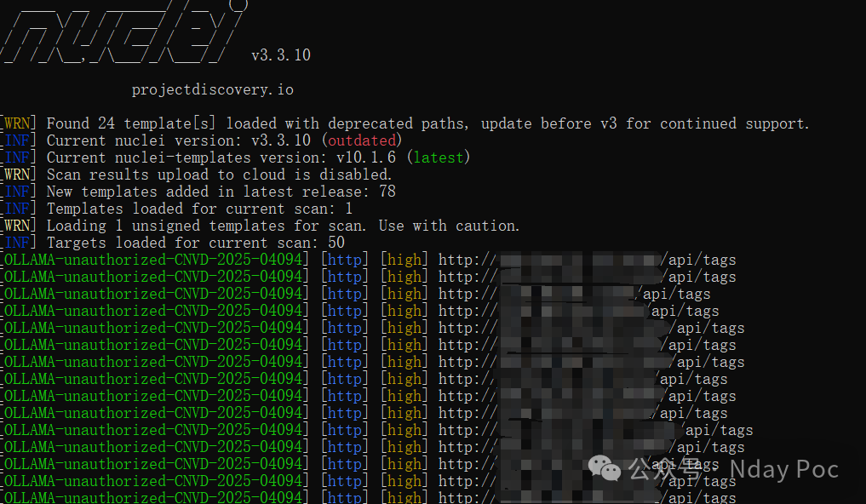Click the INF tag on the nuclei version line

[x=17, y=140]
